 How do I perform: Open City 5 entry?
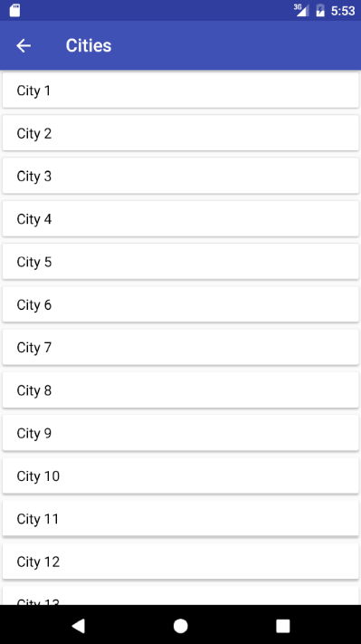(x=181, y=262)
